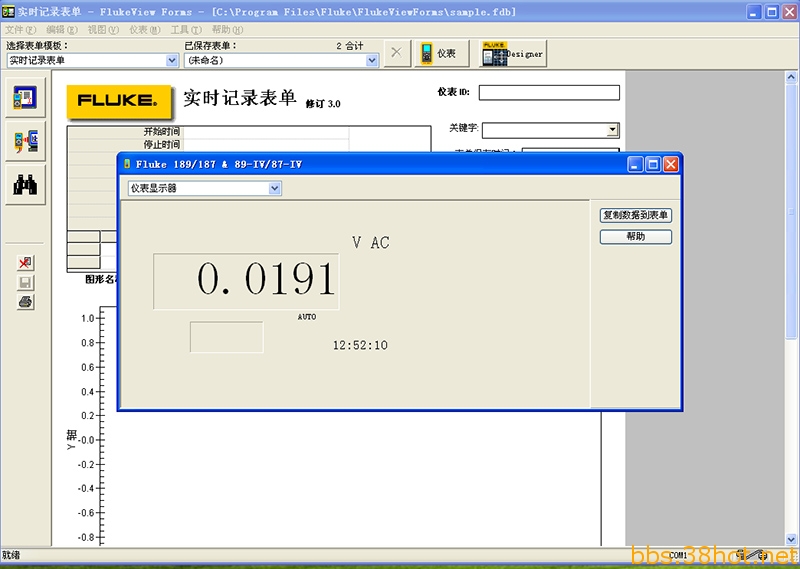Screen dimensions: 800x569
Task: Minimize the Fluke 189/187 dialog
Action: 635,164
